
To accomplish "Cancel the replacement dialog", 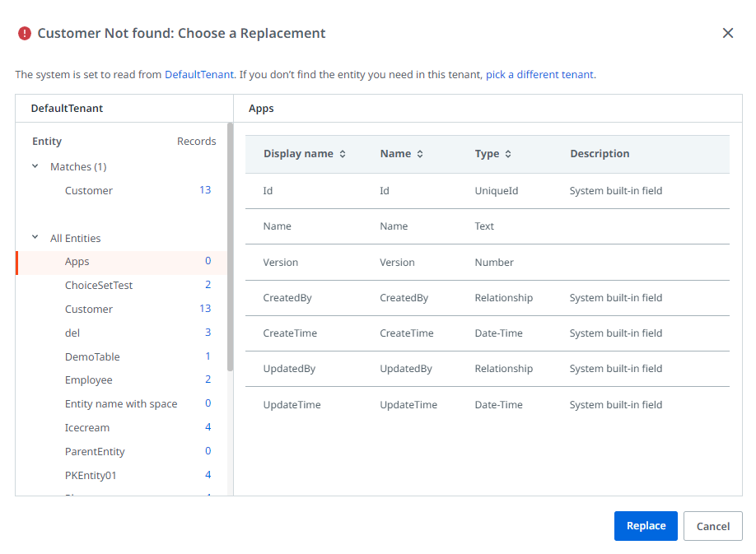I will coord(712,526).
